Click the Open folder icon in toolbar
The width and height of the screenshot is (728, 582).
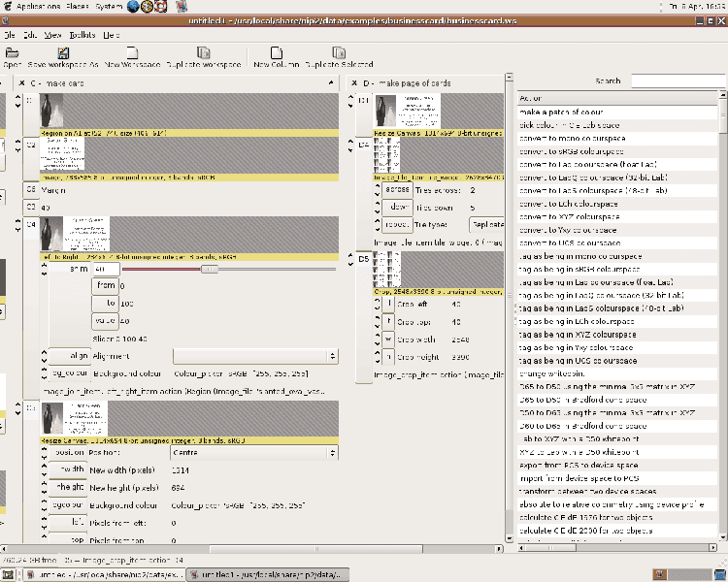click(12, 52)
